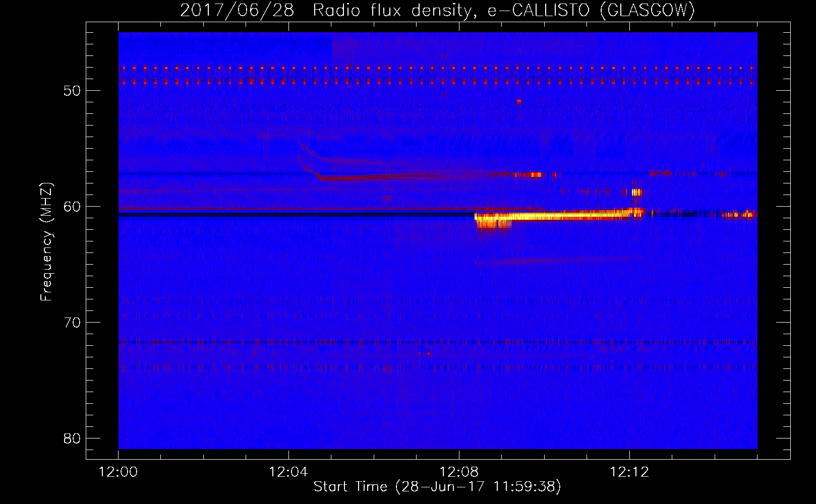Viewport: 816px width, 504px height.
Task: Click the small bright burst near 12:12 at 59 MHz
Action: (x=637, y=192)
